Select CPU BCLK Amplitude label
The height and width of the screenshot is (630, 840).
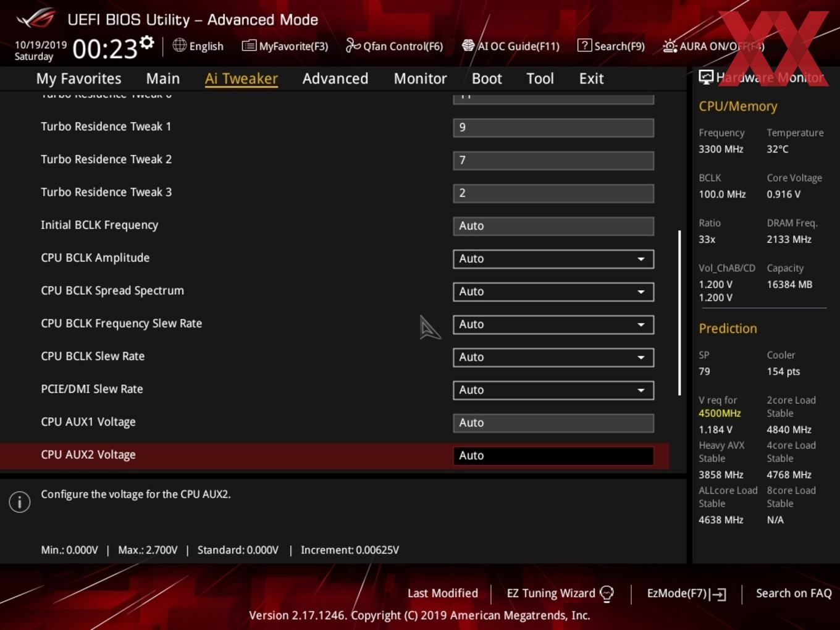click(x=95, y=258)
